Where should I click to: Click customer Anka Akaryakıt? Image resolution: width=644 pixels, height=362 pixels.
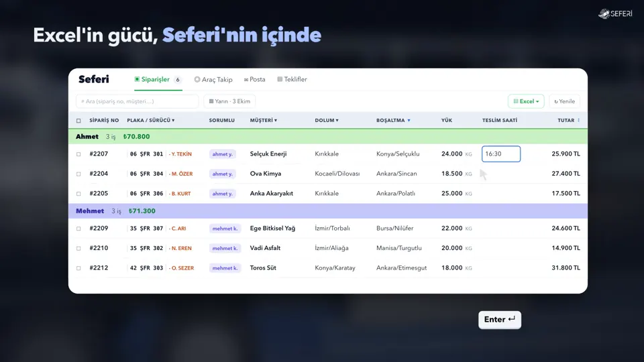(x=272, y=193)
